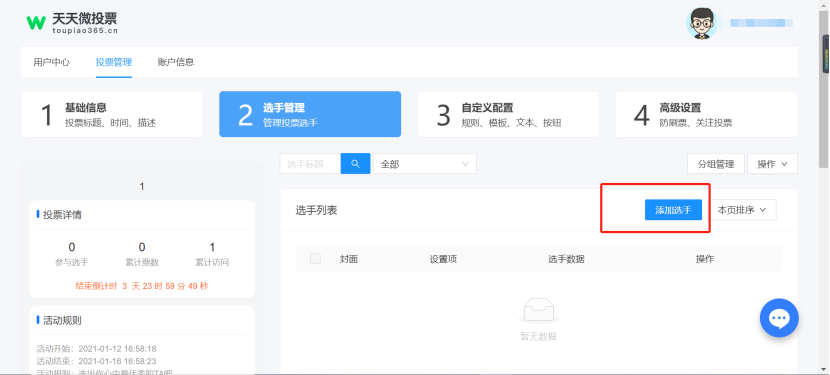Click the blurred username next to avatar
Screen dimensions: 830x375
761,23
